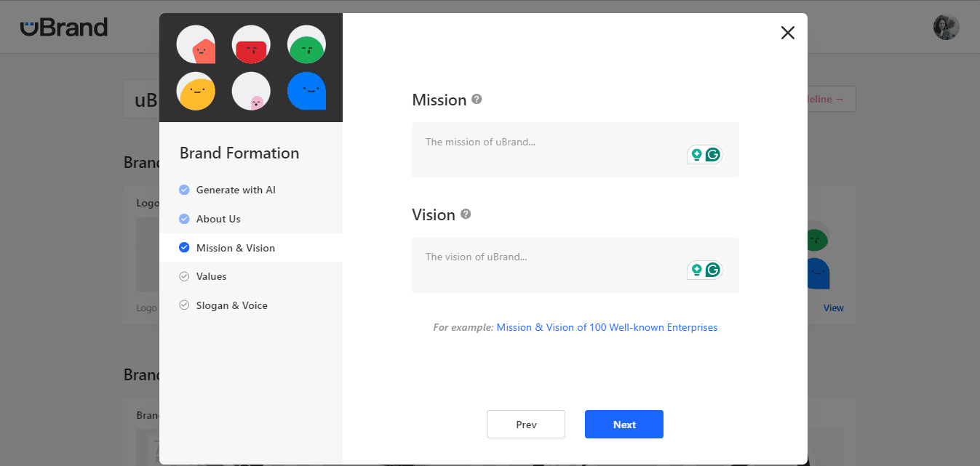Click the yellow mascot avatar

point(196,91)
